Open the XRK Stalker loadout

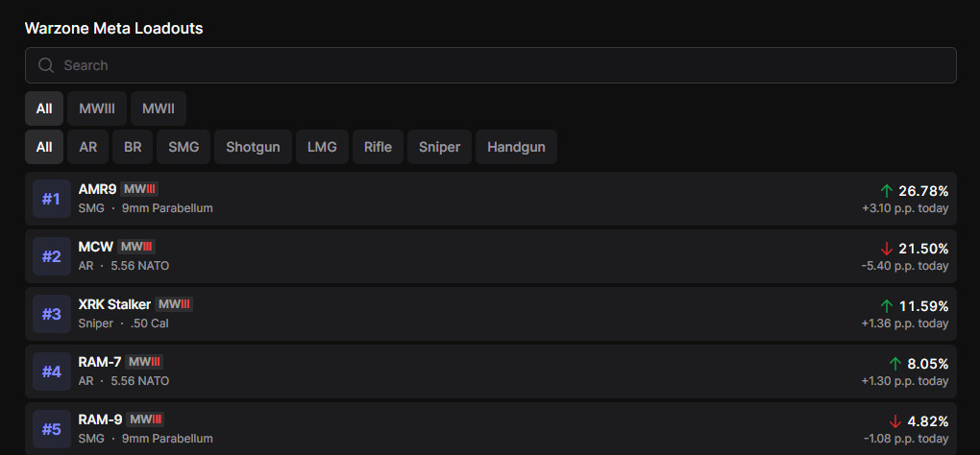pos(114,304)
